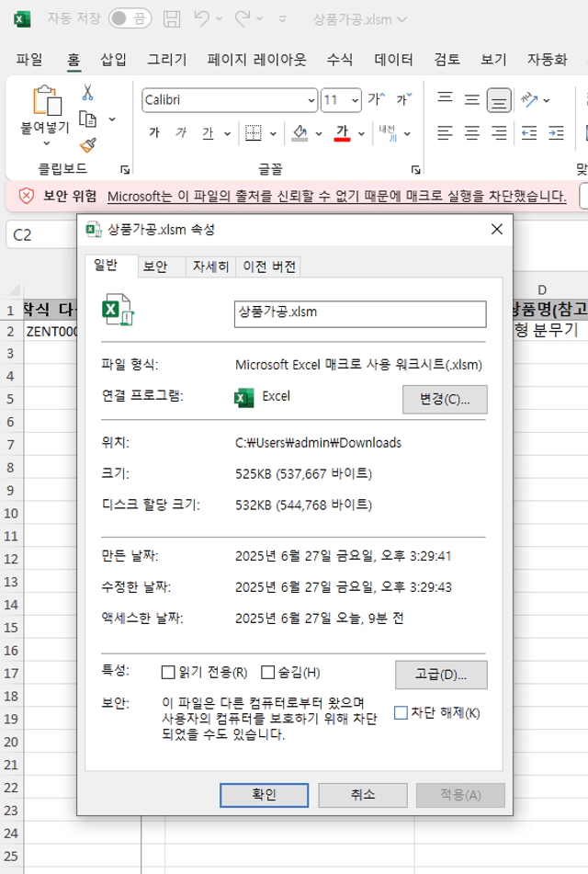Click the Change (변경) program button
Viewport: 588px width, 874px height.
pyautogui.click(x=445, y=399)
